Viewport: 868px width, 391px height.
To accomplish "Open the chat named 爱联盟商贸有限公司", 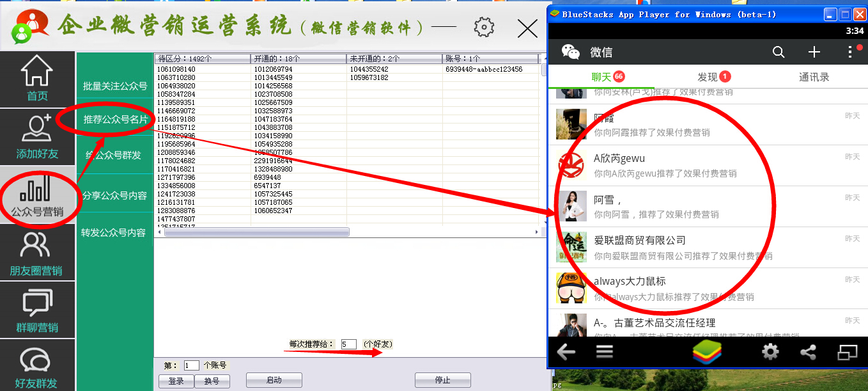I will 708,248.
